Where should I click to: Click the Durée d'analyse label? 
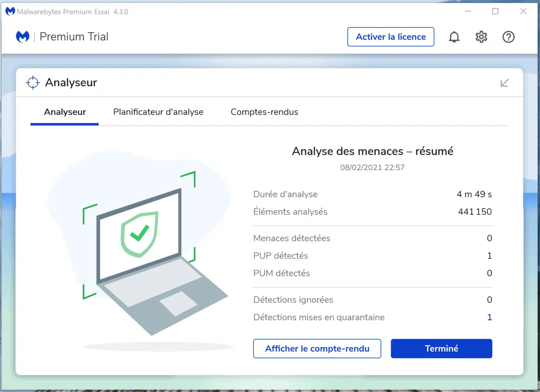[285, 194]
